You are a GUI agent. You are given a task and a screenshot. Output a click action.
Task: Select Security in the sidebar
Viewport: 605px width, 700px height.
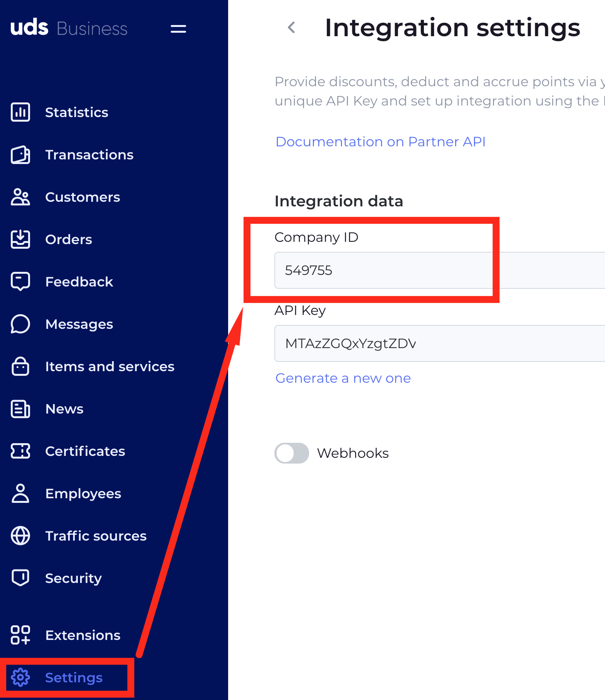73,578
